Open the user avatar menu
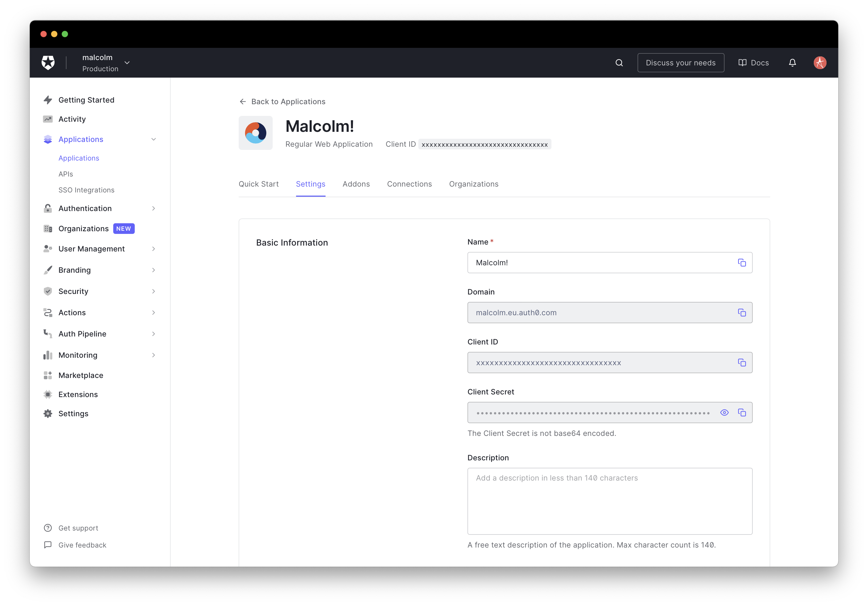This screenshot has height=606, width=868. point(820,63)
